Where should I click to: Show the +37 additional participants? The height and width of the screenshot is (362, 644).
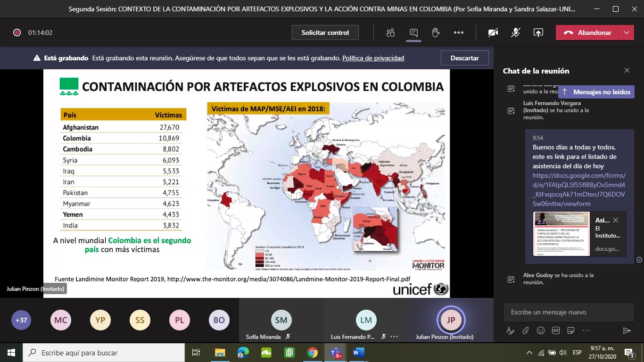coord(21,320)
